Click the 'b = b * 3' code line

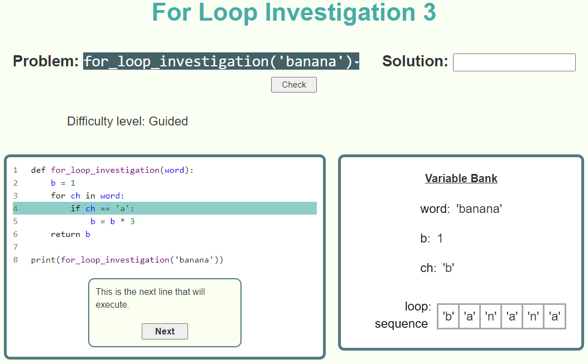[112, 221]
